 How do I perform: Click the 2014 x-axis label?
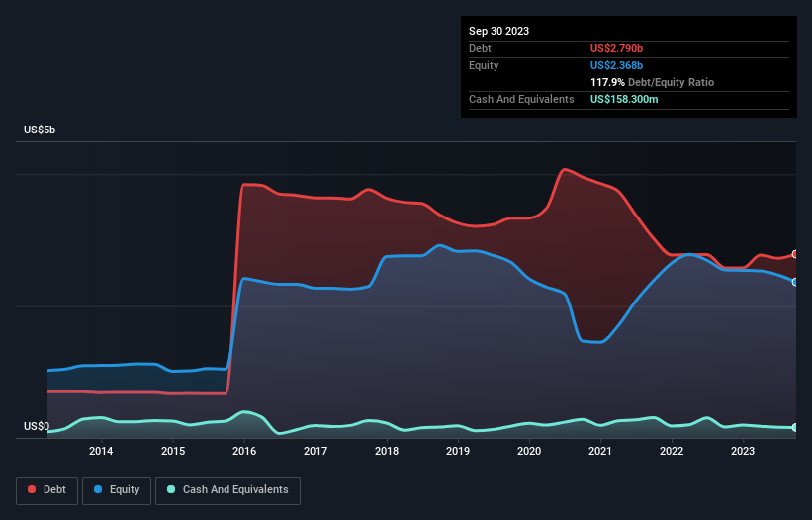[101, 451]
